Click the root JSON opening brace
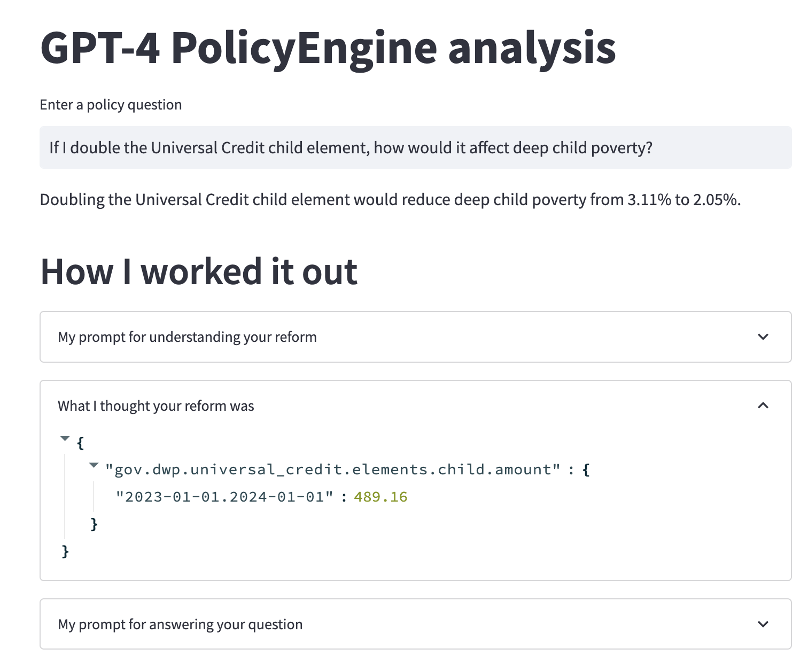The image size is (808, 672). tap(81, 443)
